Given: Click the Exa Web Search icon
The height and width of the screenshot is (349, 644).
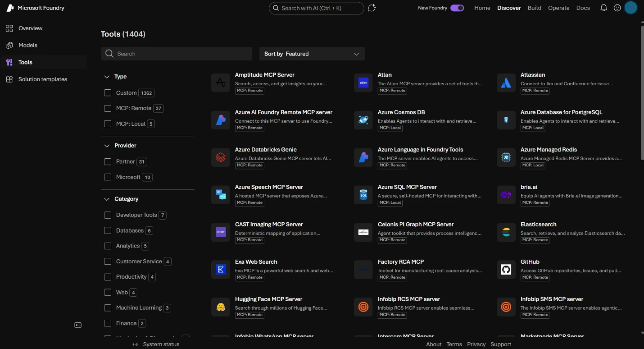Looking at the screenshot, I should [221, 270].
